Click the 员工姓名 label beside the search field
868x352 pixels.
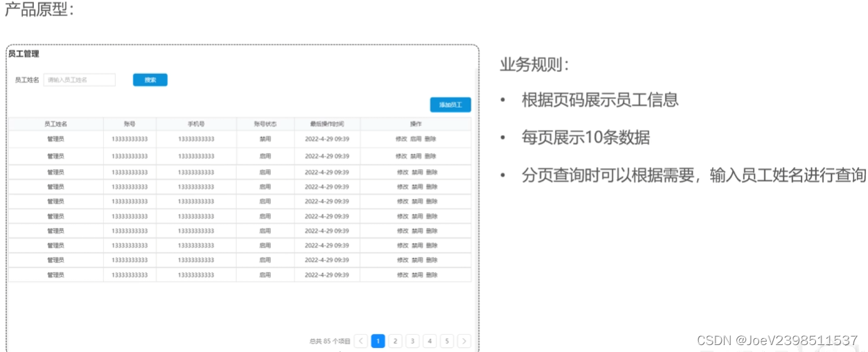click(27, 80)
